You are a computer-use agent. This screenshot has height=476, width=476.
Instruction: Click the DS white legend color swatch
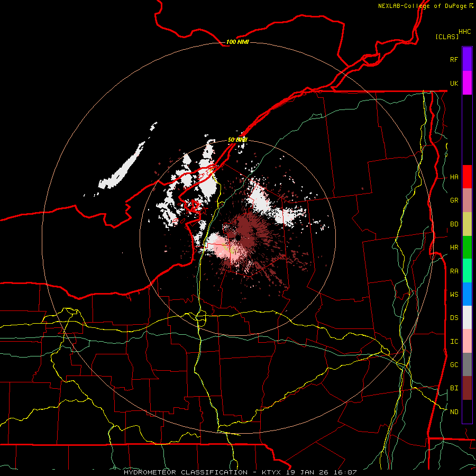pos(467,317)
